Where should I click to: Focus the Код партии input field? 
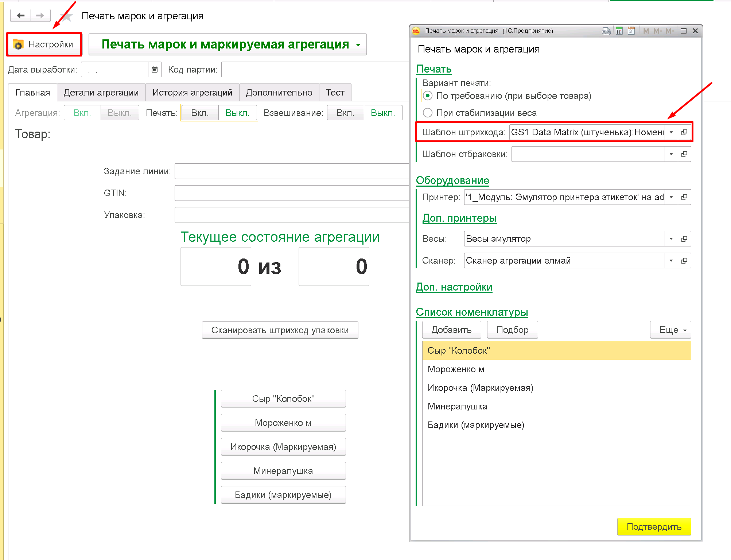[315, 69]
